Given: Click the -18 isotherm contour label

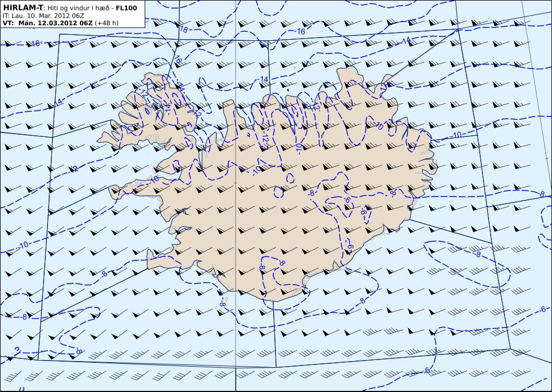Looking at the screenshot, I should (183, 29).
